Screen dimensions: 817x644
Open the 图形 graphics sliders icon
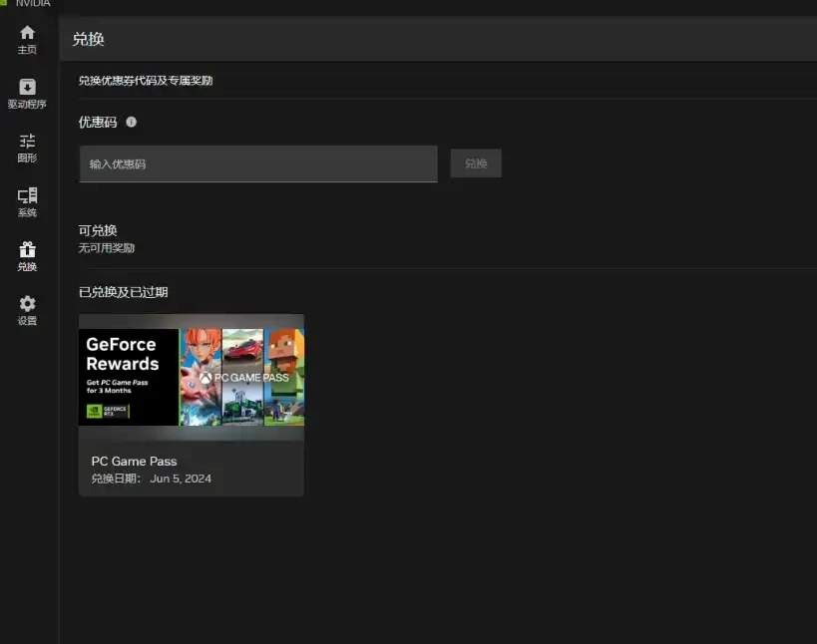pos(27,142)
